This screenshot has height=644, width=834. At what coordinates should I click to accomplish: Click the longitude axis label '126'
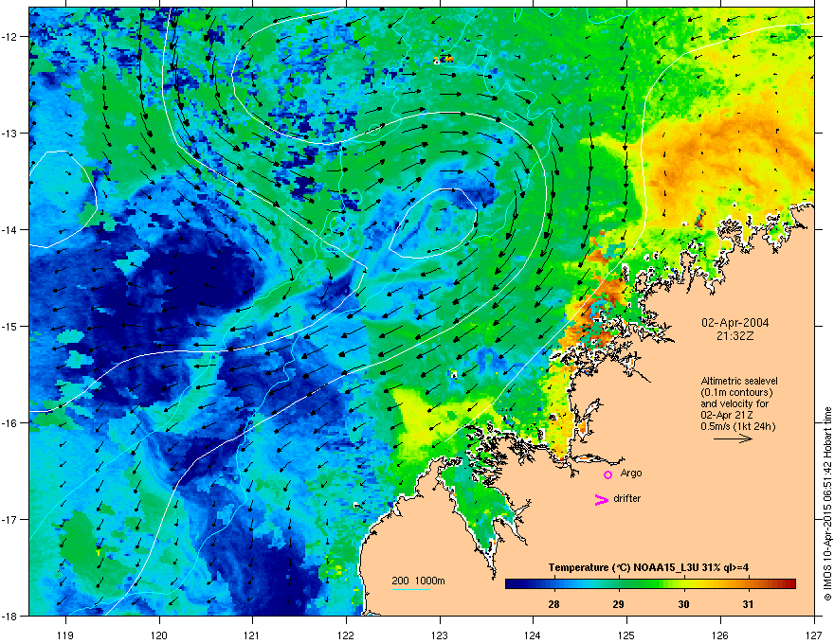tap(720, 635)
